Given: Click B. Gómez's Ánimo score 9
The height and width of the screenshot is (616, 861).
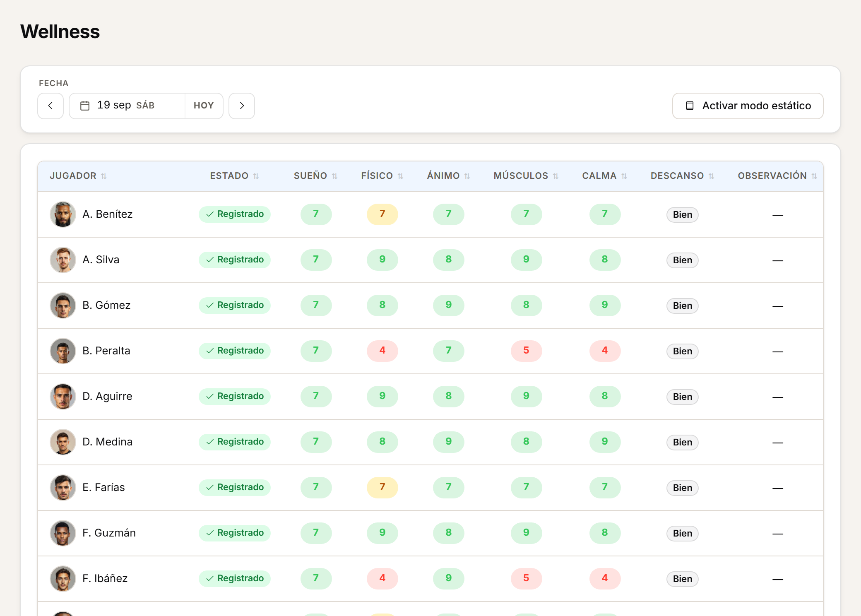Looking at the screenshot, I should [x=449, y=305].
